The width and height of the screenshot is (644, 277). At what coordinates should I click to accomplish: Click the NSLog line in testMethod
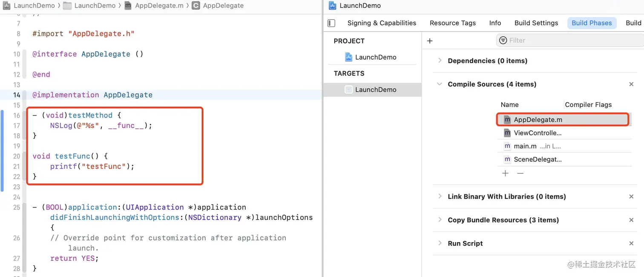[x=101, y=125]
